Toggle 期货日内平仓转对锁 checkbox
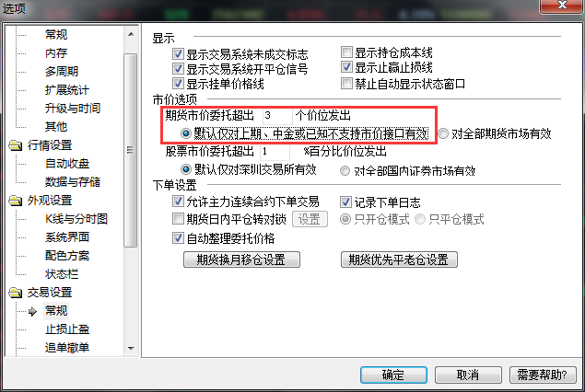This screenshot has height=392, width=585. point(179,219)
